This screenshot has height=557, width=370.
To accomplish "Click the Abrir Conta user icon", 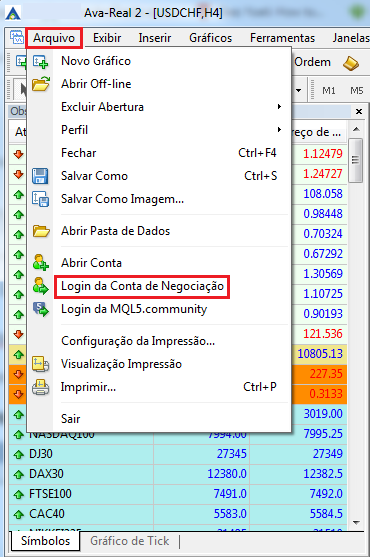I will click(x=40, y=263).
